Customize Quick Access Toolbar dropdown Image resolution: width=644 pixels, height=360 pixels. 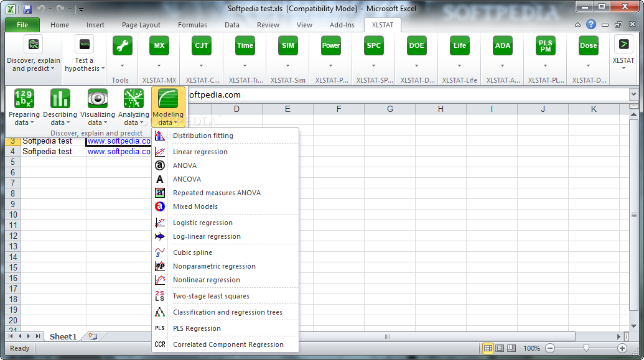[80, 9]
